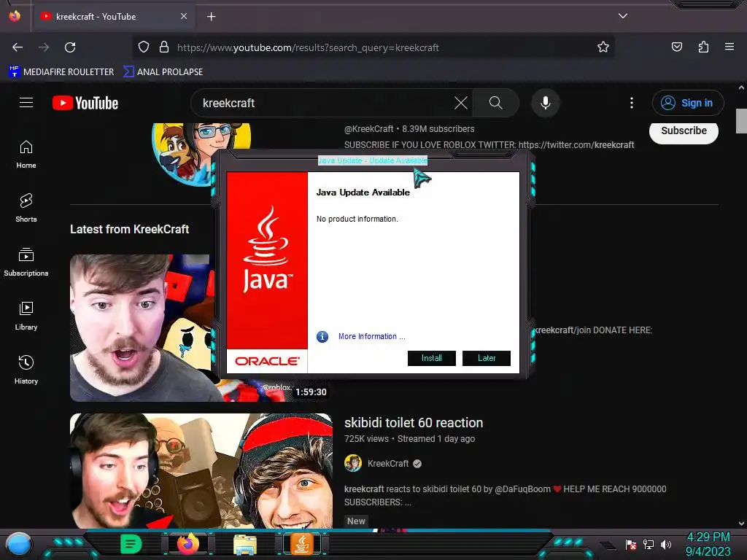Viewport: 747px width, 560px height.
Task: Open the Firefox application hamburger menu
Action: [x=729, y=47]
